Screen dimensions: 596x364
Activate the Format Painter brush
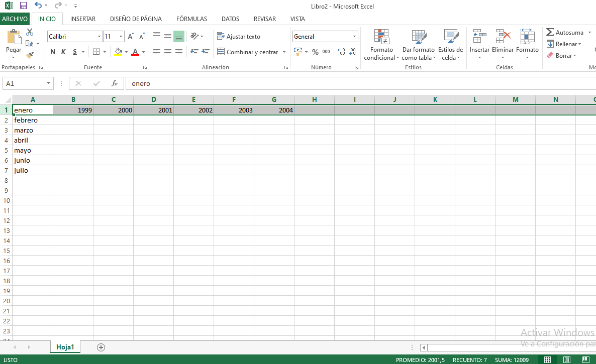[30, 55]
